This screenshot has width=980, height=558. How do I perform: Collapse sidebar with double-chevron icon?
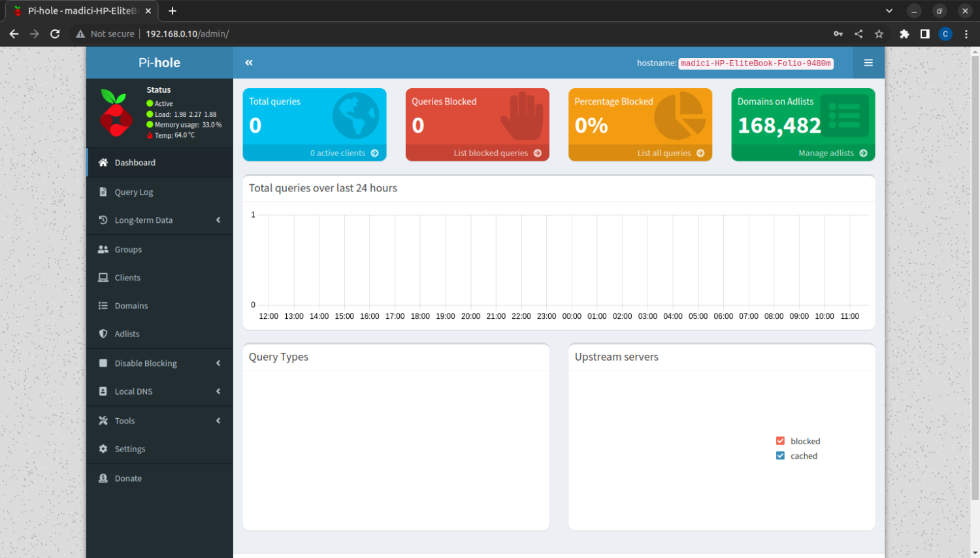(x=249, y=63)
